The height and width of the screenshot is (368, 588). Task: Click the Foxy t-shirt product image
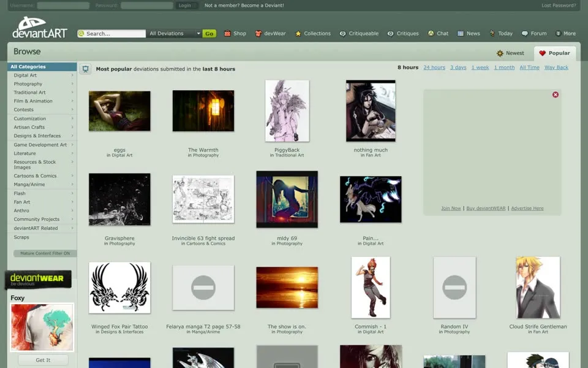click(x=42, y=328)
